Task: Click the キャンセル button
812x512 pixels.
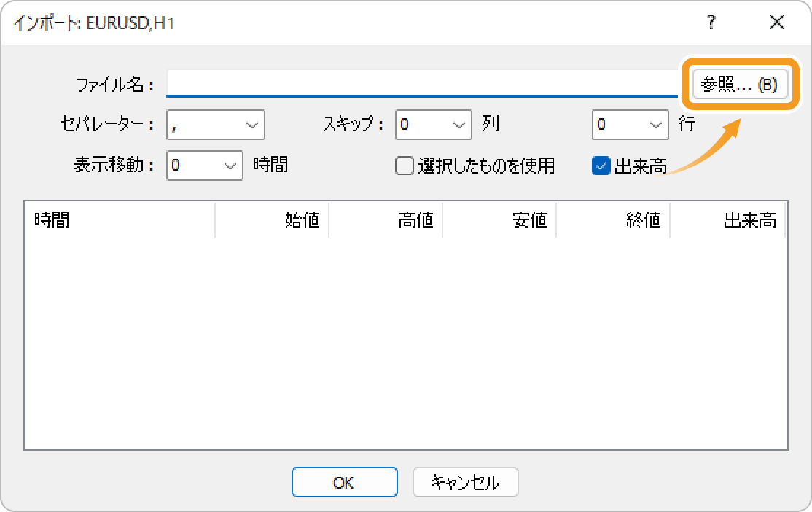Action: (465, 483)
